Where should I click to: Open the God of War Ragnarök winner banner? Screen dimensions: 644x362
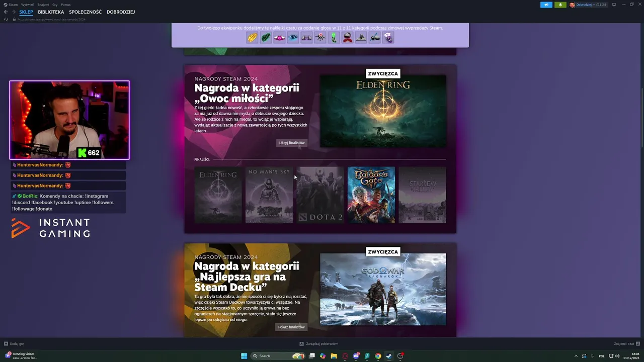(x=383, y=289)
